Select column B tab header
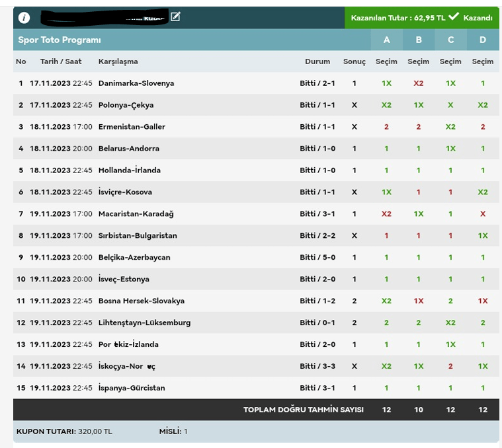Image resolution: width=502 pixels, height=448 pixels. [x=419, y=40]
